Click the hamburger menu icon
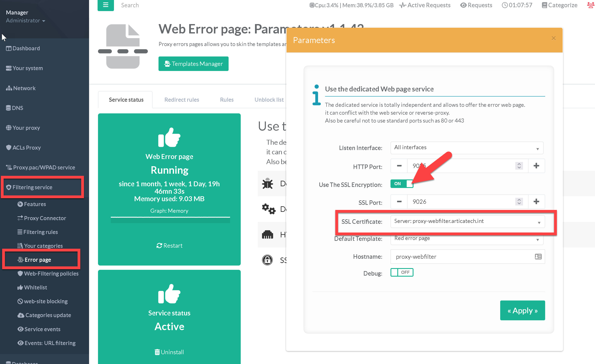The image size is (595, 364). coord(105,5)
